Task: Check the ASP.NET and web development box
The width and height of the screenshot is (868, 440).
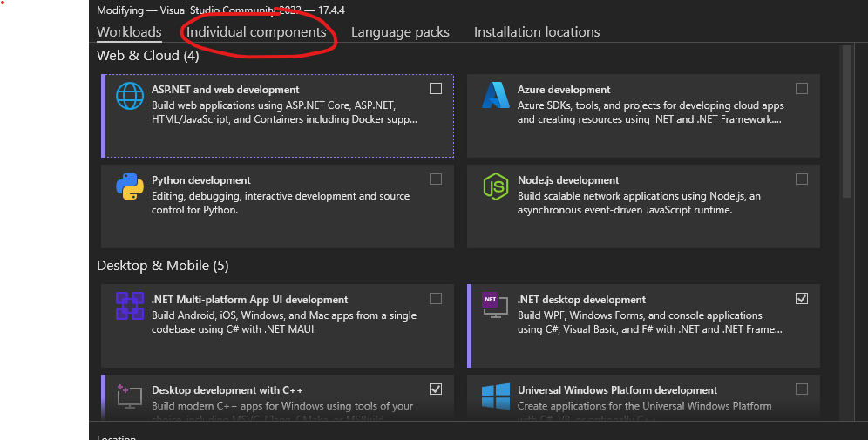Action: click(x=436, y=89)
